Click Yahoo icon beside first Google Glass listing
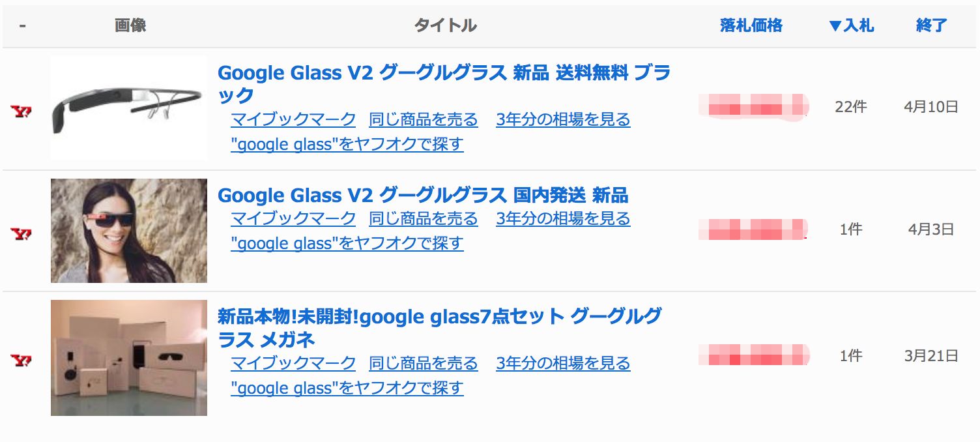The height and width of the screenshot is (442, 980). point(22,111)
